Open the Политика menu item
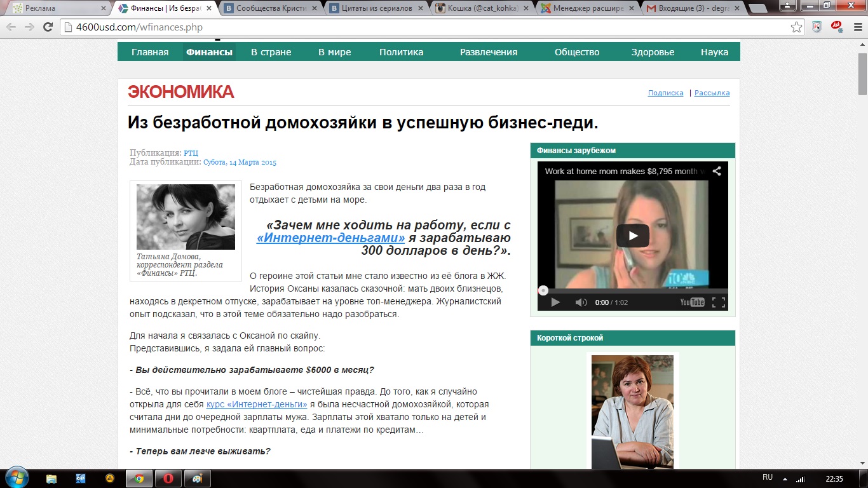 point(401,52)
